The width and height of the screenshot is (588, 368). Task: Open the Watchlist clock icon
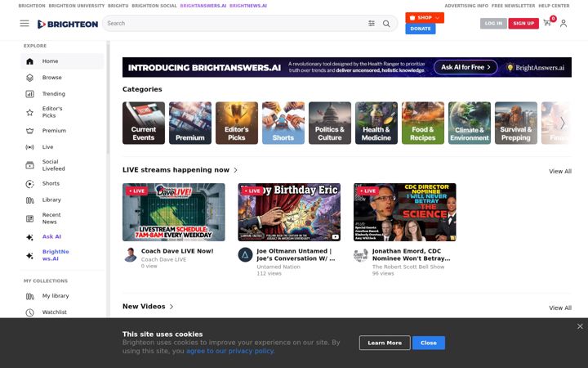(29, 312)
